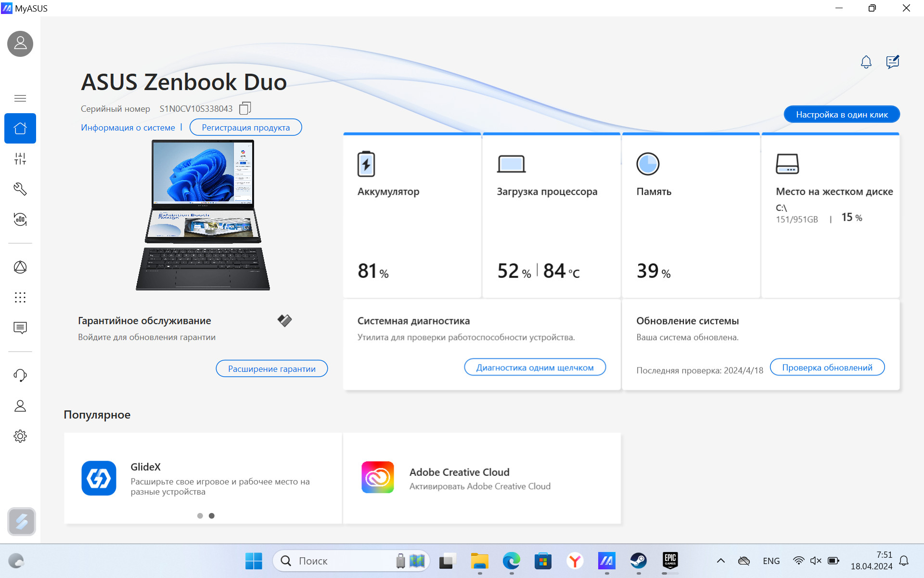The image size is (924, 578).
Task: Click the 'Регистрация продукта' button
Action: point(246,128)
